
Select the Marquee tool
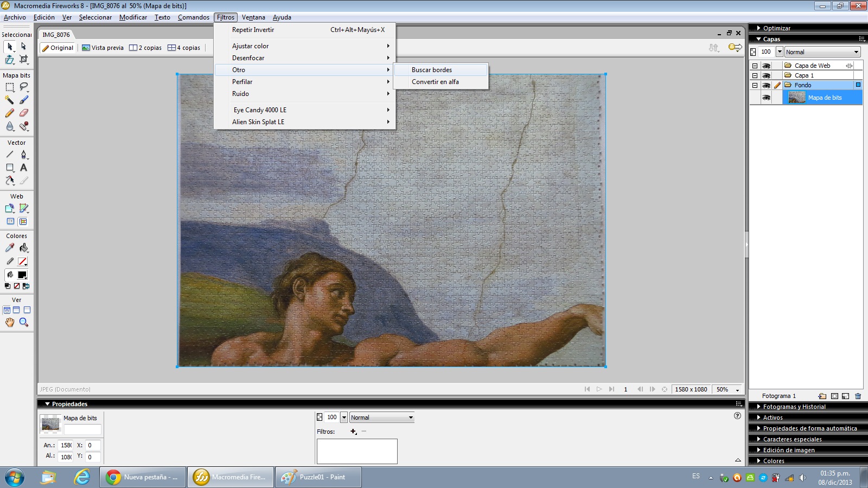pos(10,87)
